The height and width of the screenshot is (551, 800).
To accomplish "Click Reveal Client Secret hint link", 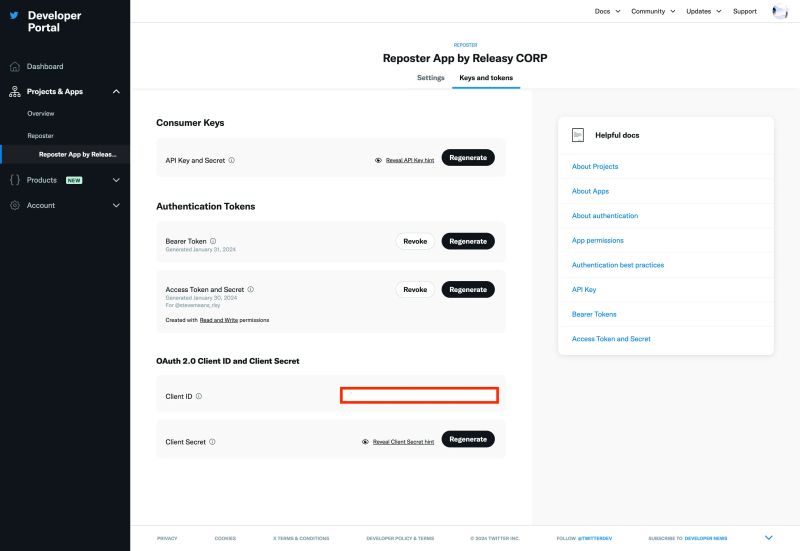I will pos(403,442).
